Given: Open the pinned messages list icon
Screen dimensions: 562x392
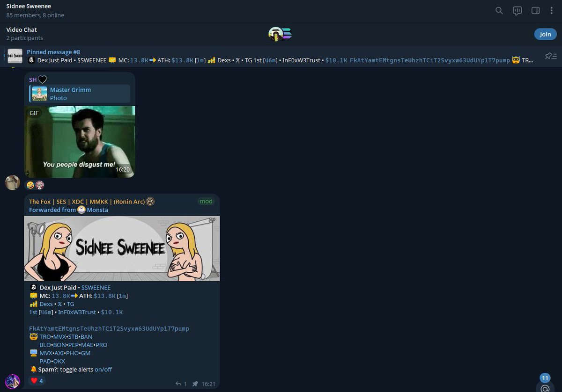Looking at the screenshot, I should (x=551, y=56).
